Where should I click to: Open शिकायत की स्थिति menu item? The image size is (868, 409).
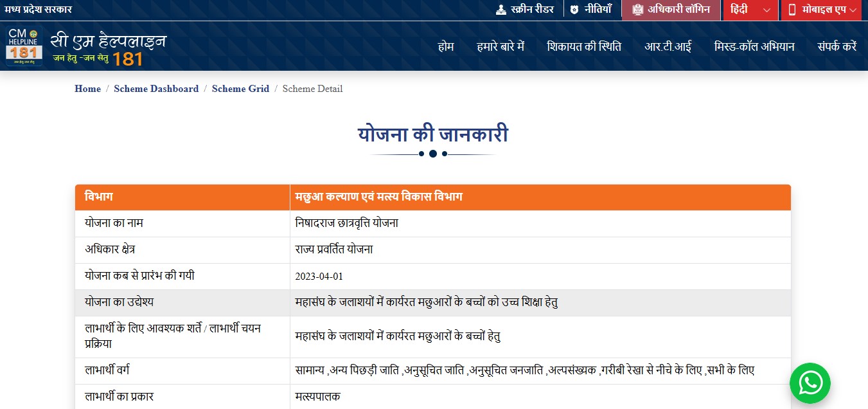584,46
